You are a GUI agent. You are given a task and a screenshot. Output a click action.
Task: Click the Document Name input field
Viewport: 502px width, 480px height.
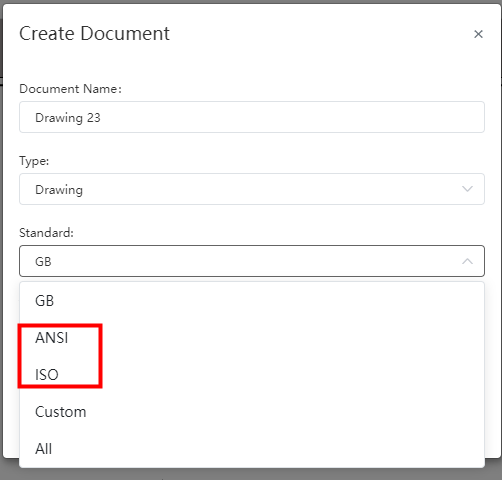[x=252, y=117]
